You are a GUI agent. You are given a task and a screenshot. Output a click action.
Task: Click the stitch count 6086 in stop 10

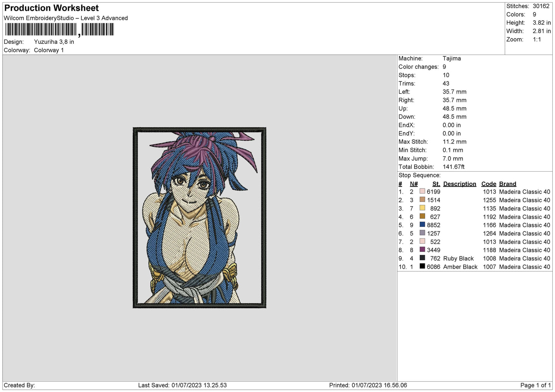(434, 267)
